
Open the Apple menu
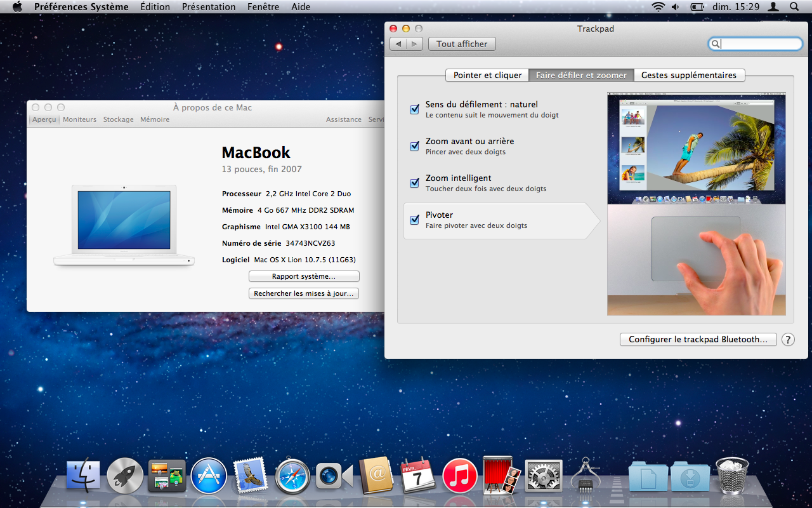(17, 7)
